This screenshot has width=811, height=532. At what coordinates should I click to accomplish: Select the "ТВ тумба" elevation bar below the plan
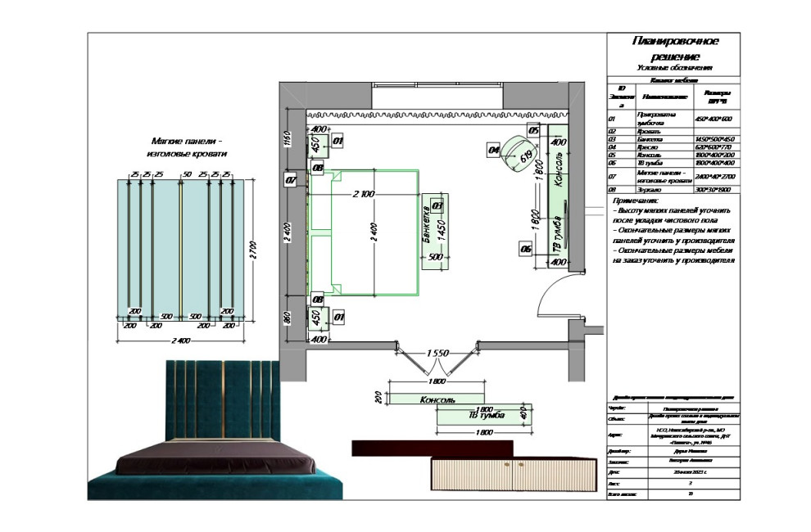(480, 417)
